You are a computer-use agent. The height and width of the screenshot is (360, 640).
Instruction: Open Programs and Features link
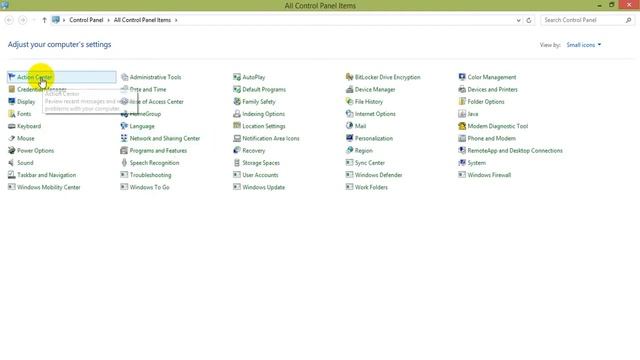[x=158, y=151]
